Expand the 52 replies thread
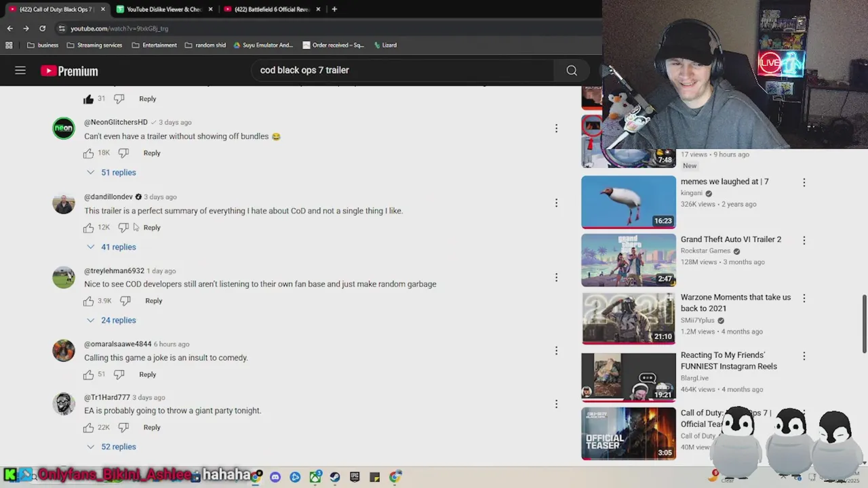The image size is (868, 488). click(111, 447)
